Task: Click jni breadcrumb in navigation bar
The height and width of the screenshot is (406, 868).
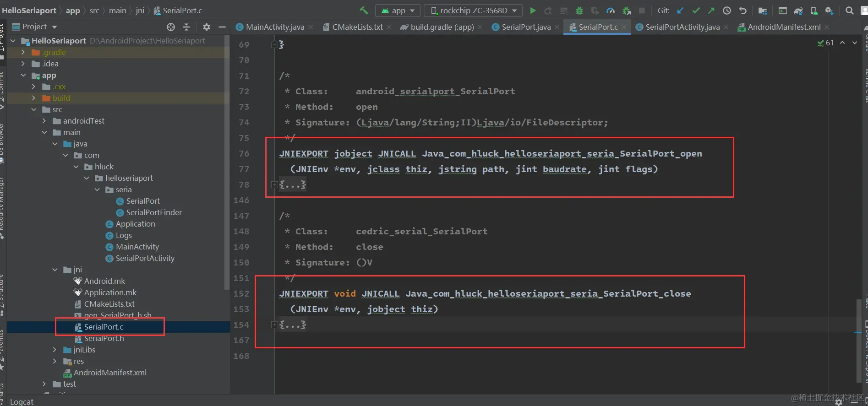Action: (x=140, y=10)
